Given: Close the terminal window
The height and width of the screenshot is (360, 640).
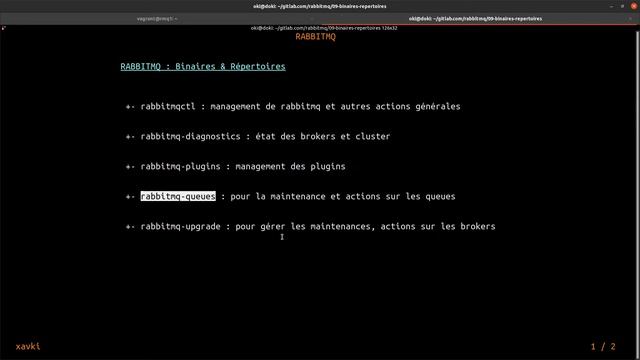Looking at the screenshot, I should pos(633,6).
